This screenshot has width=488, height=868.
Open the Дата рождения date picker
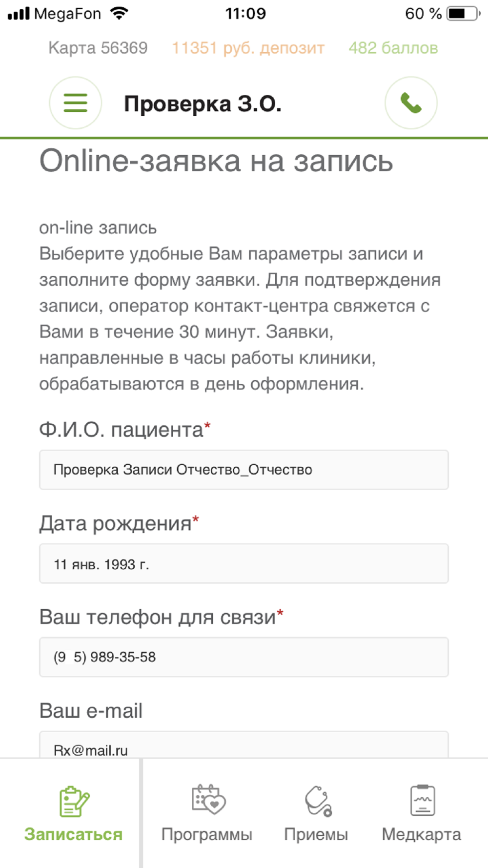pos(244,563)
